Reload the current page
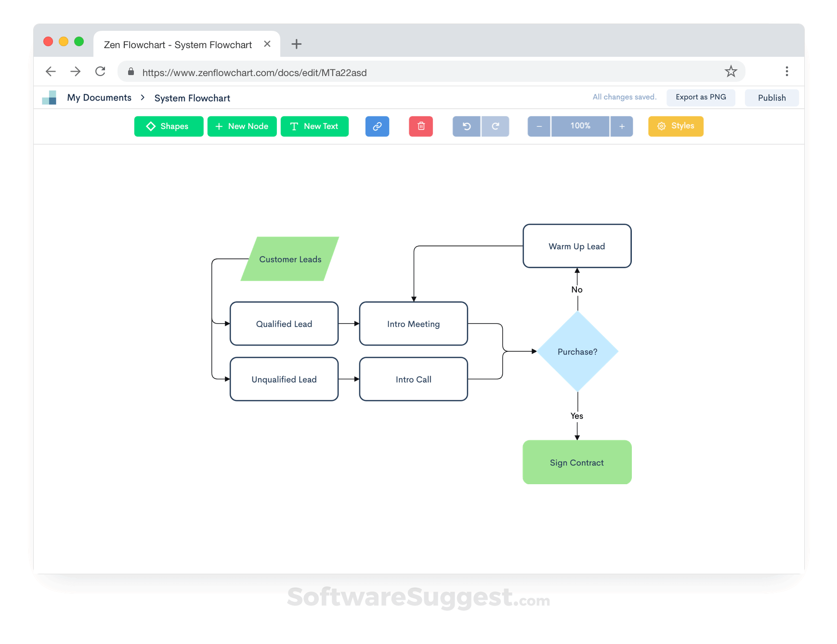837x644 pixels. (100, 71)
